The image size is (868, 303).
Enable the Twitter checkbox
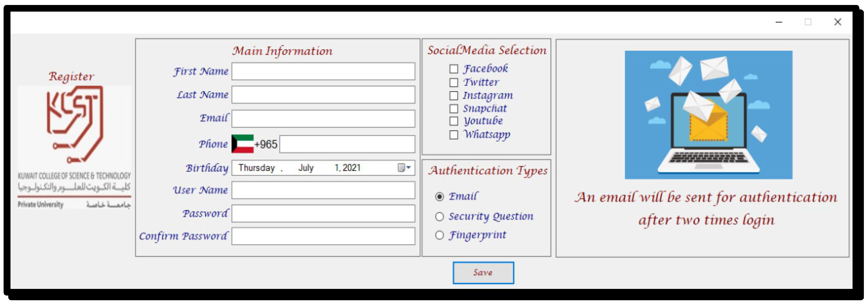coord(453,82)
